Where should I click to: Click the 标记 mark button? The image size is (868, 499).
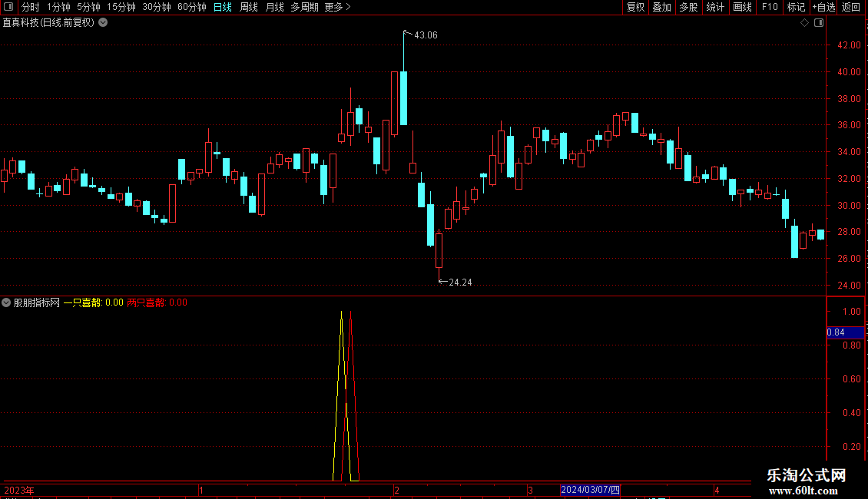pyautogui.click(x=796, y=7)
